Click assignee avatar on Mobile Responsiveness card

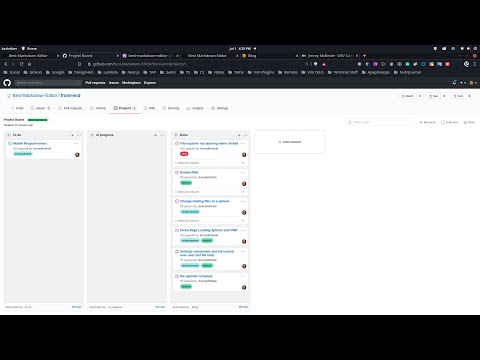pyautogui.click(x=77, y=155)
